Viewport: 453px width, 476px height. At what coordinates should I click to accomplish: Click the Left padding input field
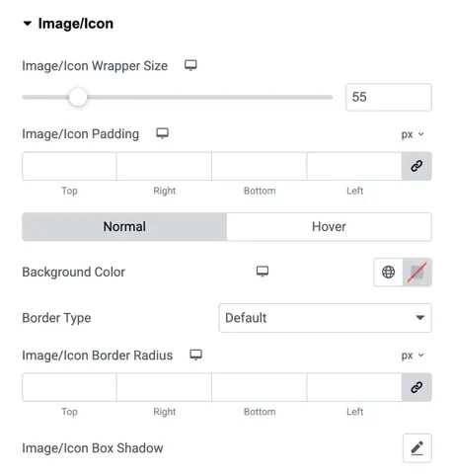point(354,166)
